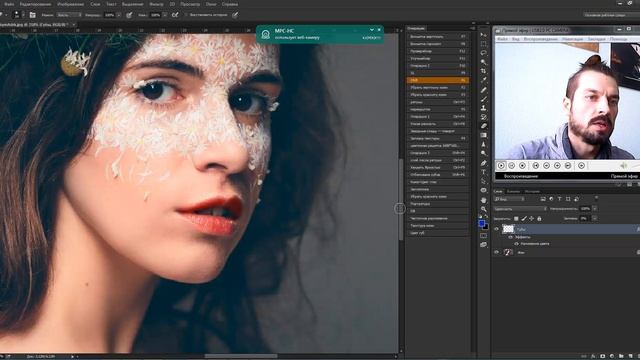The image size is (640, 360).
Task: Toggle Quick Mask mode icon
Action: (x=484, y=236)
